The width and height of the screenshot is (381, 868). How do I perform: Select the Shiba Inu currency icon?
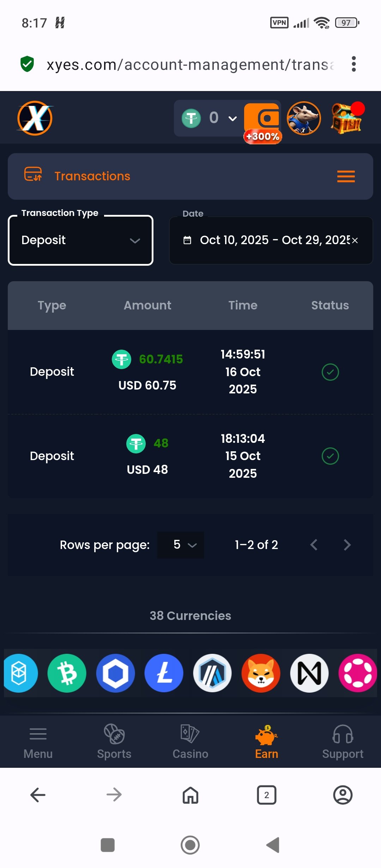pyautogui.click(x=261, y=673)
